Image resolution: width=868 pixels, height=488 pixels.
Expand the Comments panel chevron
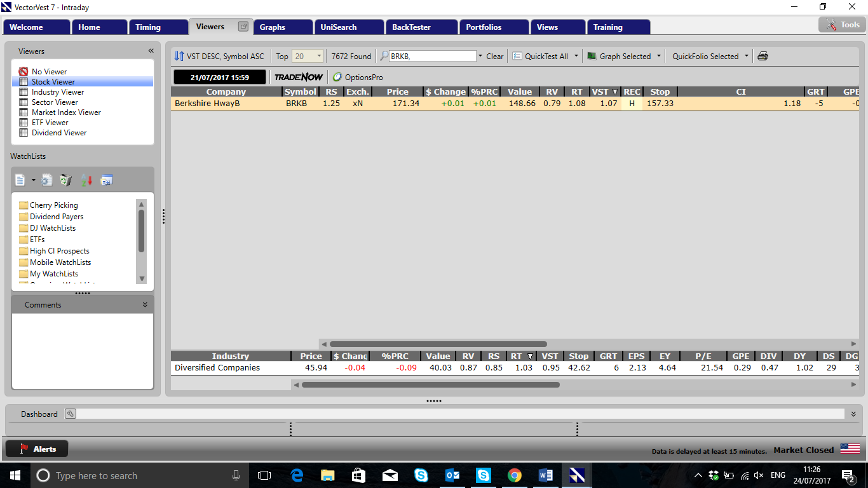tap(145, 305)
